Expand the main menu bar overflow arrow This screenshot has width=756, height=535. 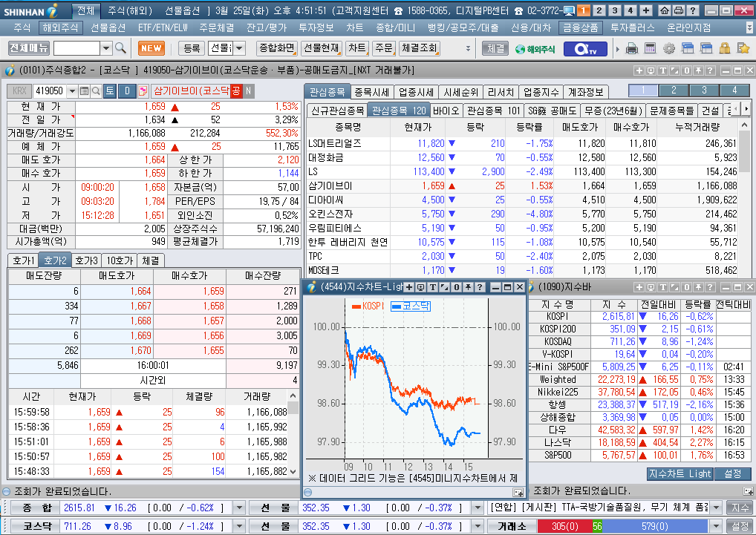click(750, 27)
